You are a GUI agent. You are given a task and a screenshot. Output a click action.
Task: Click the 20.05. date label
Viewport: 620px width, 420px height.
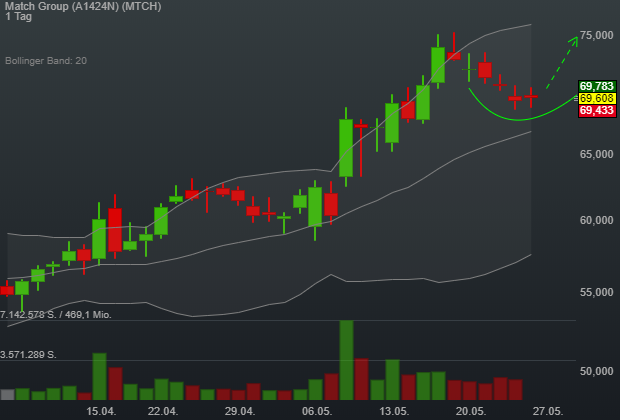[x=471, y=411]
